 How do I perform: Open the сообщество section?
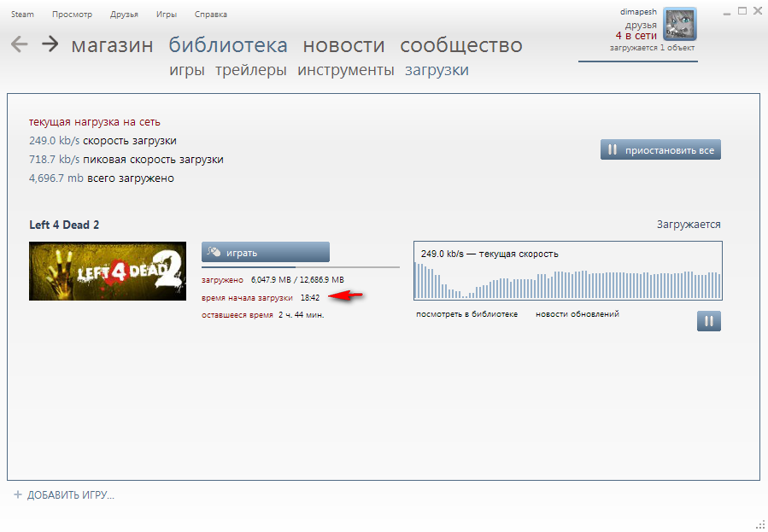point(461,45)
